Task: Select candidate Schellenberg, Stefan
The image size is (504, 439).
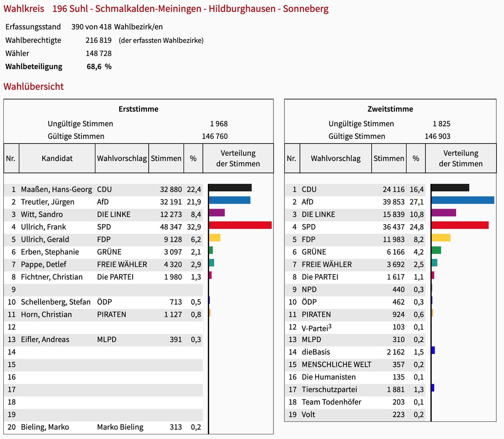Action: tap(56, 302)
